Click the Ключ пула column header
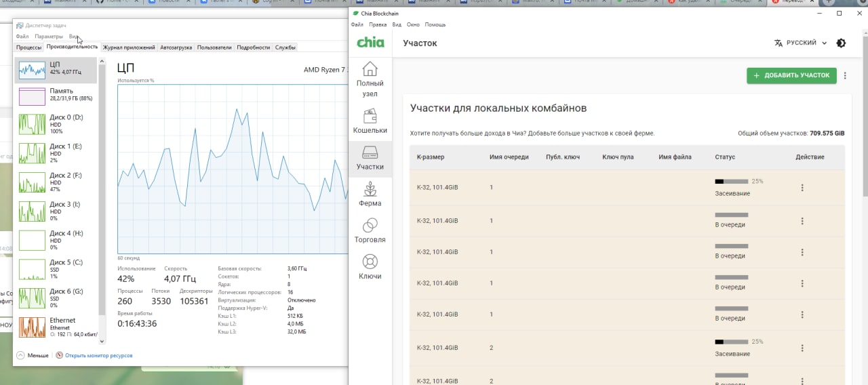Viewport: 868px width, 385px height. [x=618, y=157]
